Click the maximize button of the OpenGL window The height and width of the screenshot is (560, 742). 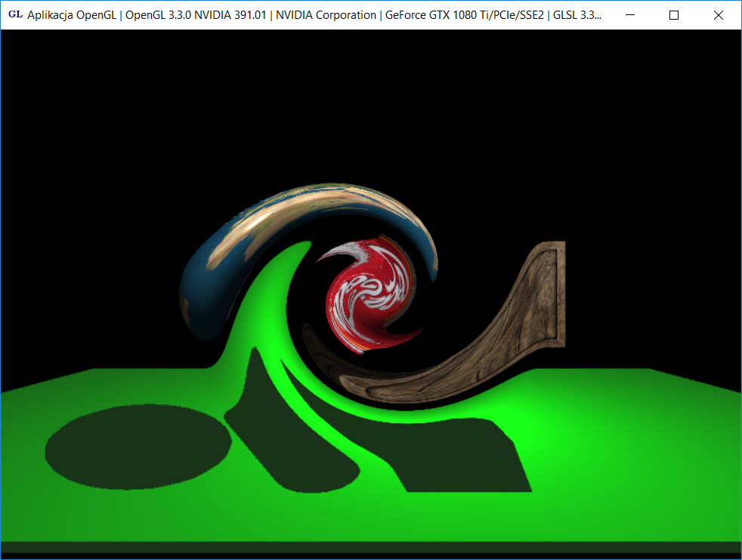pyautogui.click(x=673, y=14)
